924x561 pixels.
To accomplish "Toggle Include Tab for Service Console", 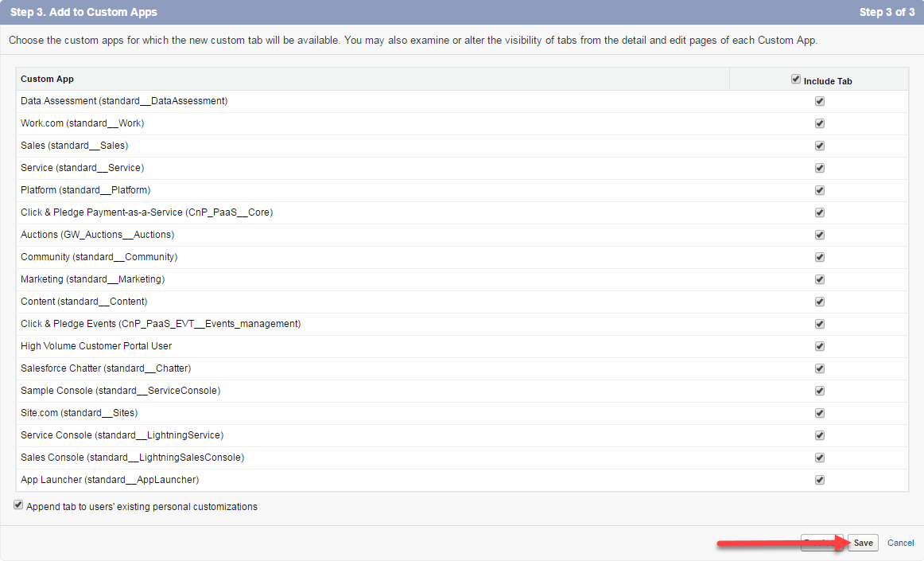I will [820, 435].
